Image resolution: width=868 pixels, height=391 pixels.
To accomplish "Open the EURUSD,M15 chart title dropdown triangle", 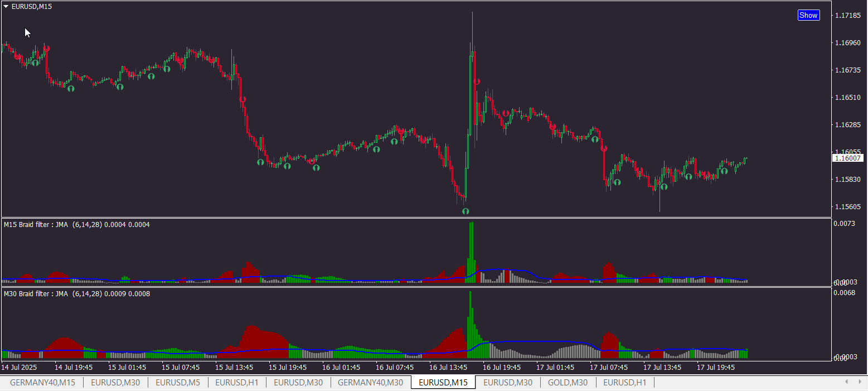I will coord(6,7).
